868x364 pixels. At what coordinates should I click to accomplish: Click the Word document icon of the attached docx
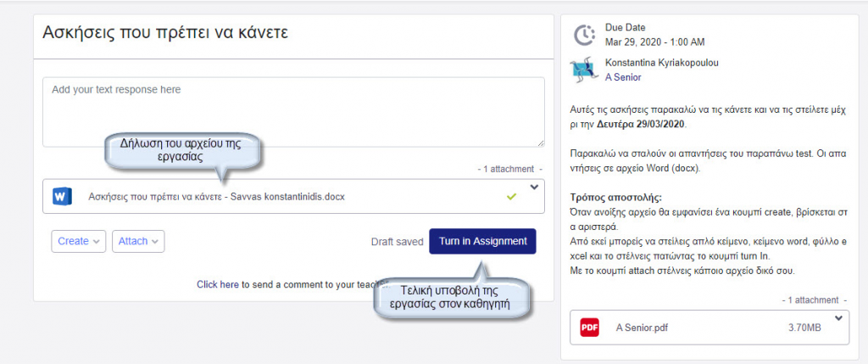tap(62, 197)
